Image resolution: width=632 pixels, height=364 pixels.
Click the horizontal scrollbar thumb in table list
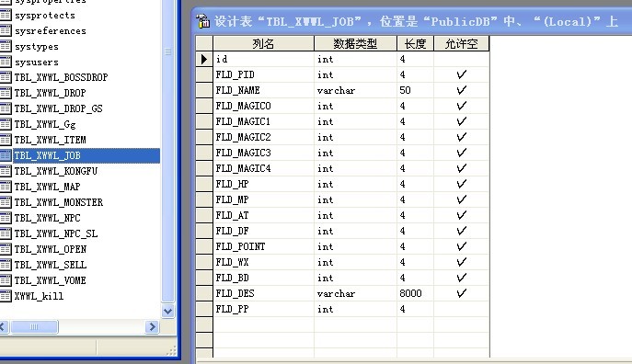coord(34,326)
